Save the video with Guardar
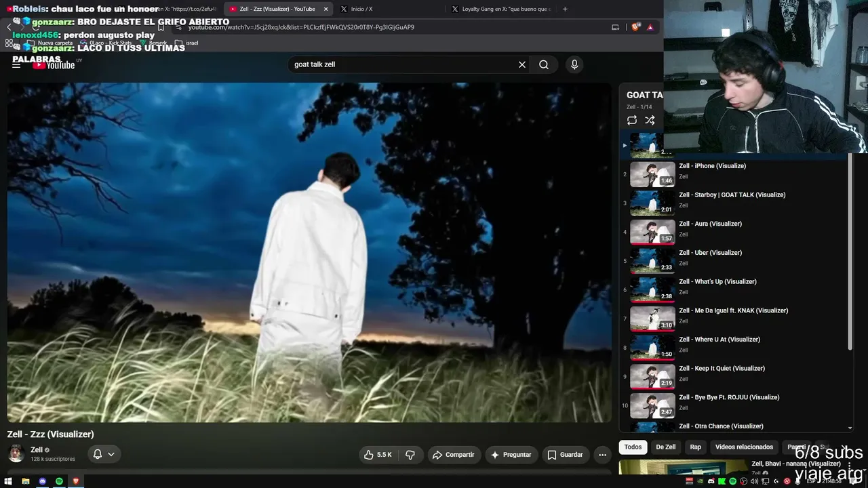This screenshot has height=488, width=868. [566, 455]
